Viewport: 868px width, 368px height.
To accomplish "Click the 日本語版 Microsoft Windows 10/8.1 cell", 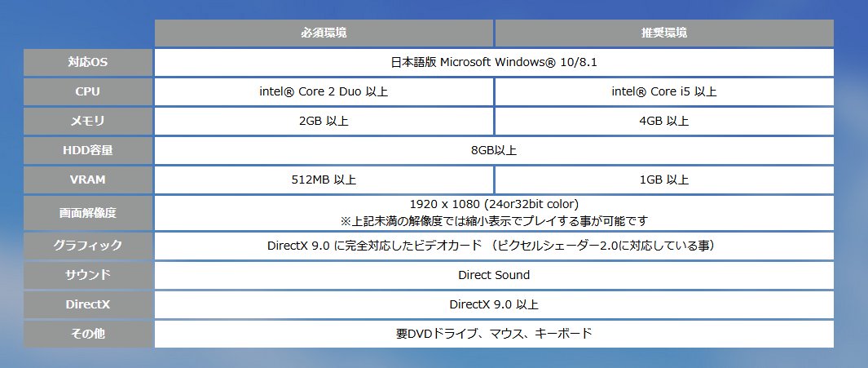I will tap(494, 63).
